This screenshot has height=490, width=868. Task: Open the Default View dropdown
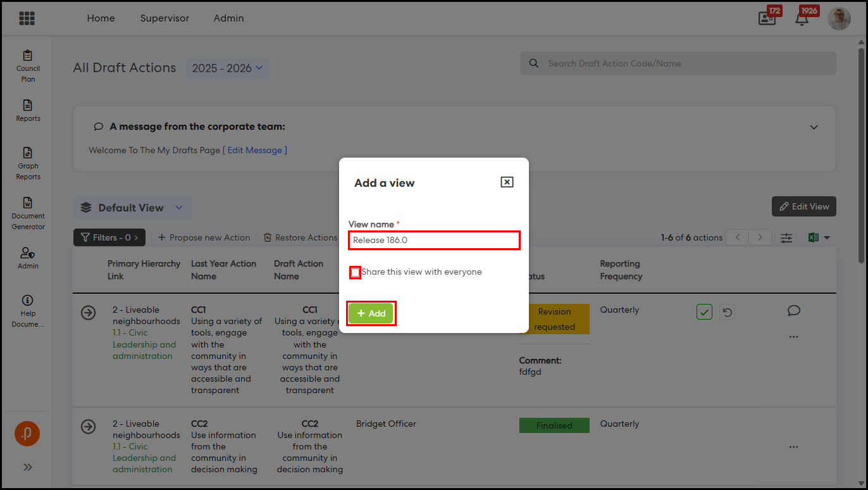pyautogui.click(x=133, y=208)
